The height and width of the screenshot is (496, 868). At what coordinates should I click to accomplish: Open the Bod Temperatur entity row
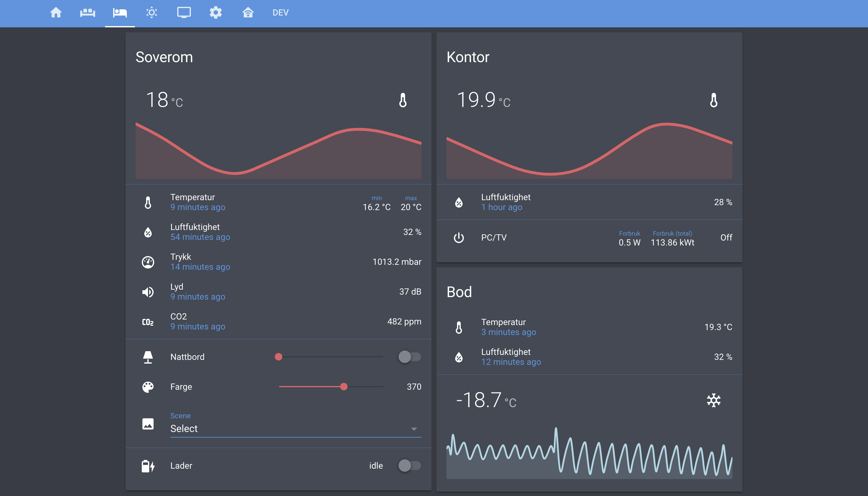589,327
